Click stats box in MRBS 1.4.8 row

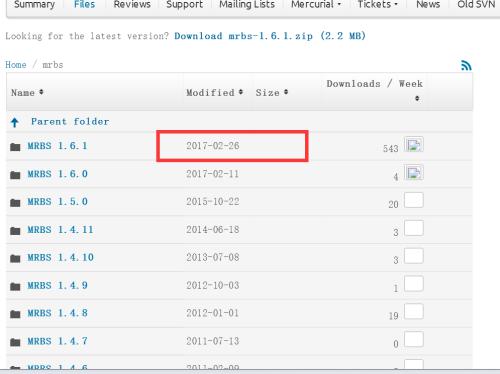pos(414,311)
